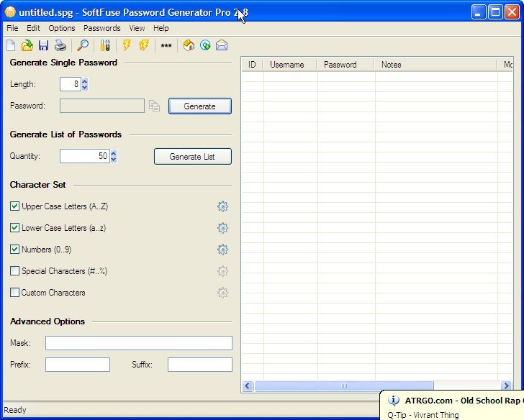Screen dimensions: 524x420
Task: Click the Print toolbar icon
Action: coord(60,45)
